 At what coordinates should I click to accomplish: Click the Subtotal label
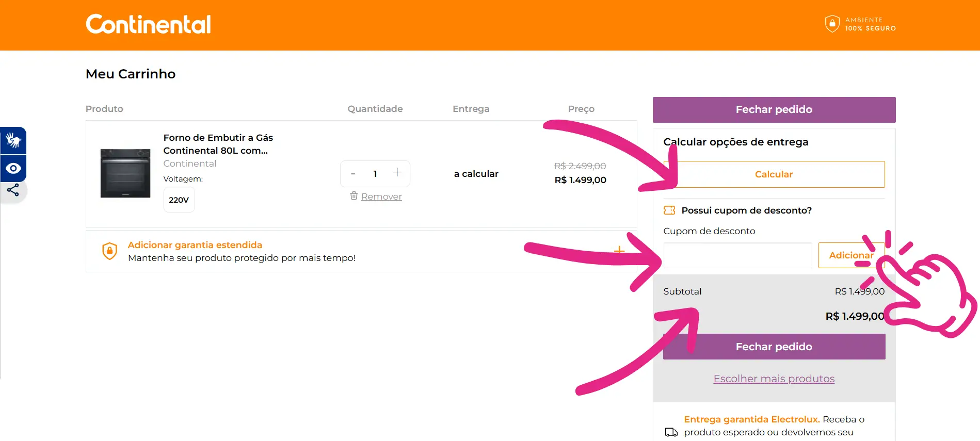tap(682, 291)
